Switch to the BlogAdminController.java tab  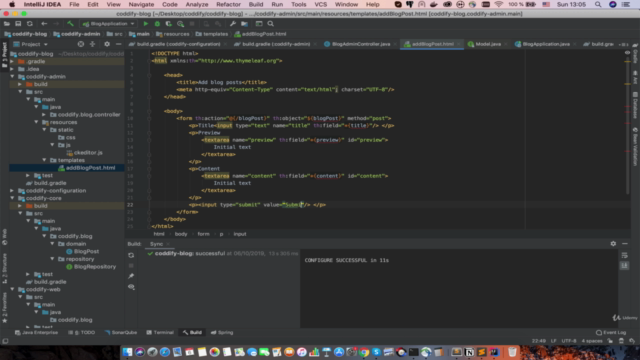click(x=360, y=44)
